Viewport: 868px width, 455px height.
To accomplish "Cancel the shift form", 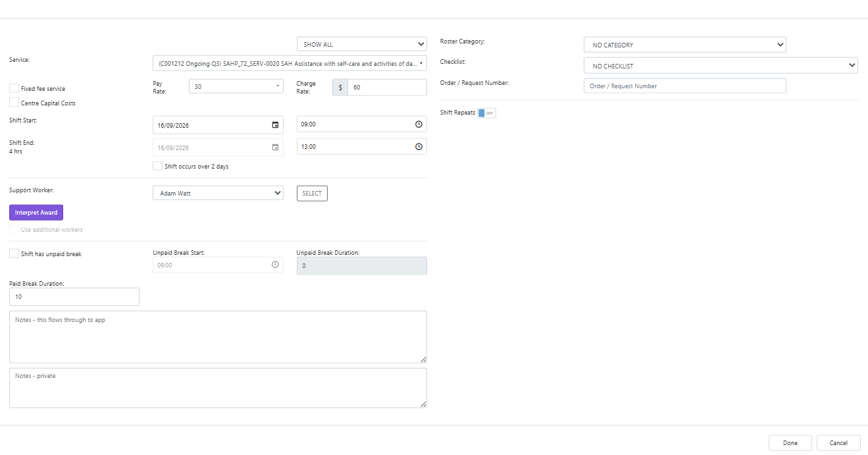I will [x=838, y=443].
